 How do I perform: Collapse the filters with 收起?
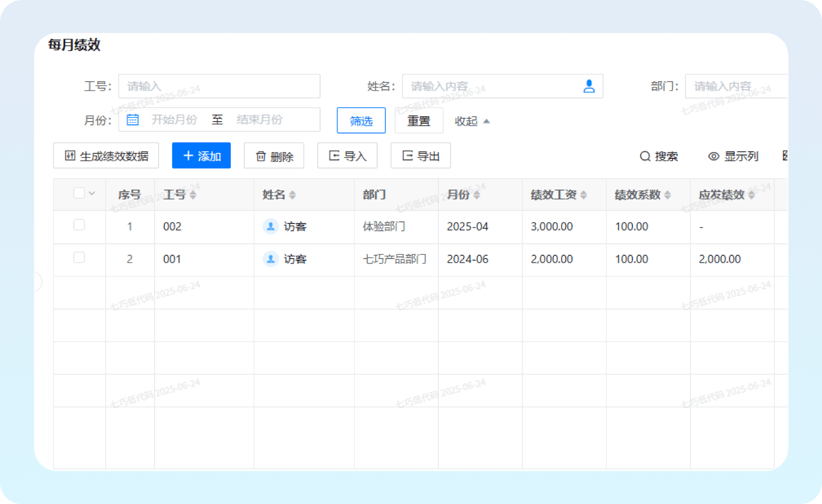click(x=471, y=121)
